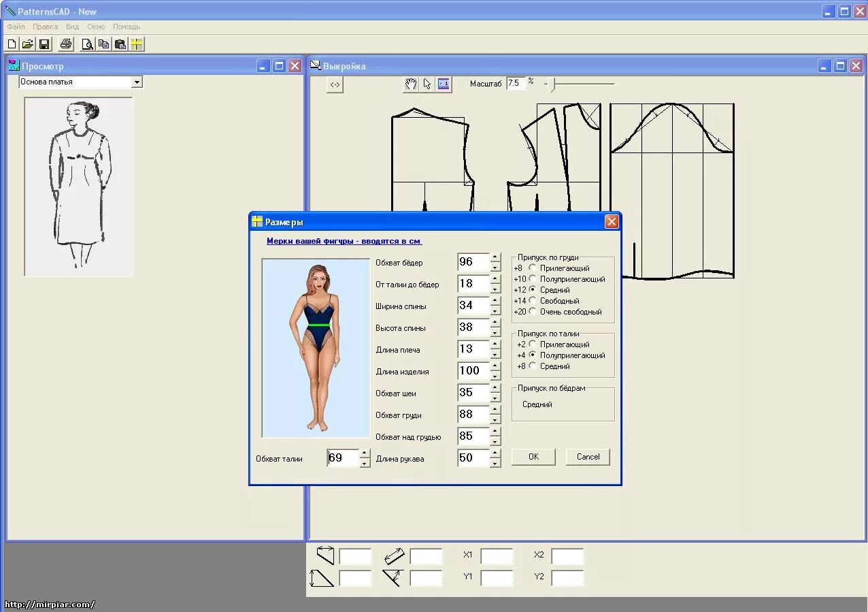Click the yellow Sizes toolbar icon

(x=137, y=45)
